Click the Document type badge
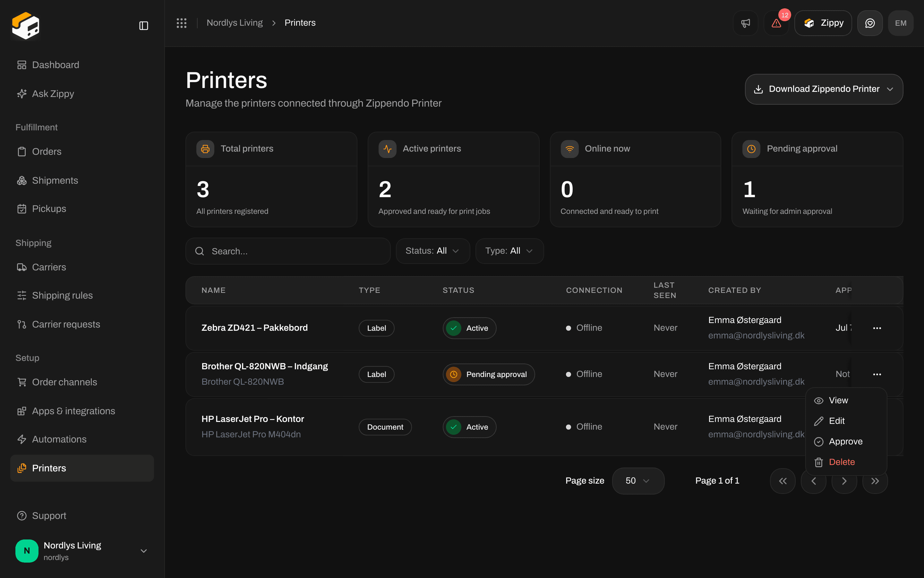Viewport: 924px width, 578px height. (x=385, y=427)
